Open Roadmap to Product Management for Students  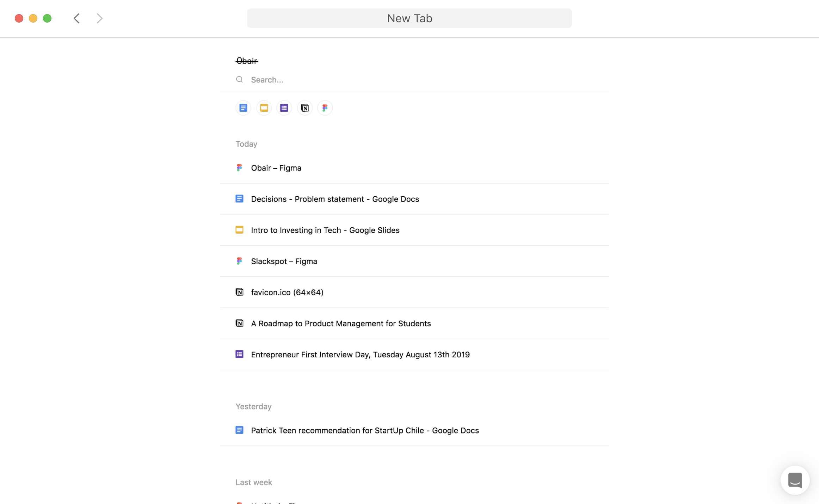pos(414,324)
